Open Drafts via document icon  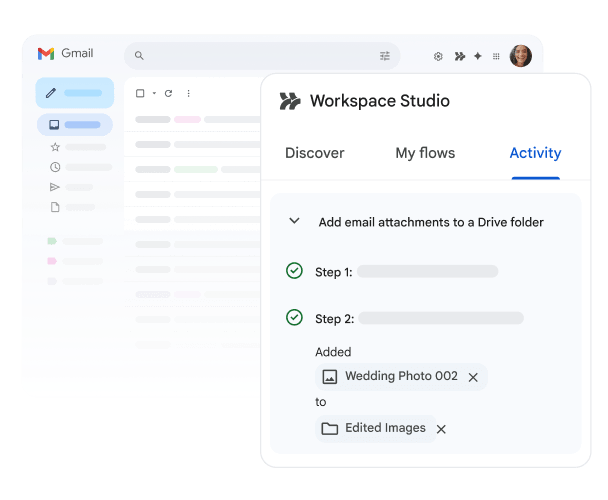click(x=55, y=207)
